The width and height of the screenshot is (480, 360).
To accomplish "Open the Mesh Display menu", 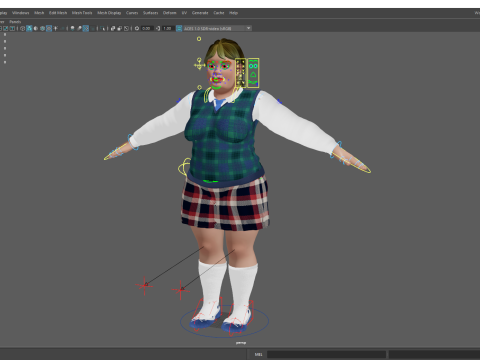I will (109, 13).
